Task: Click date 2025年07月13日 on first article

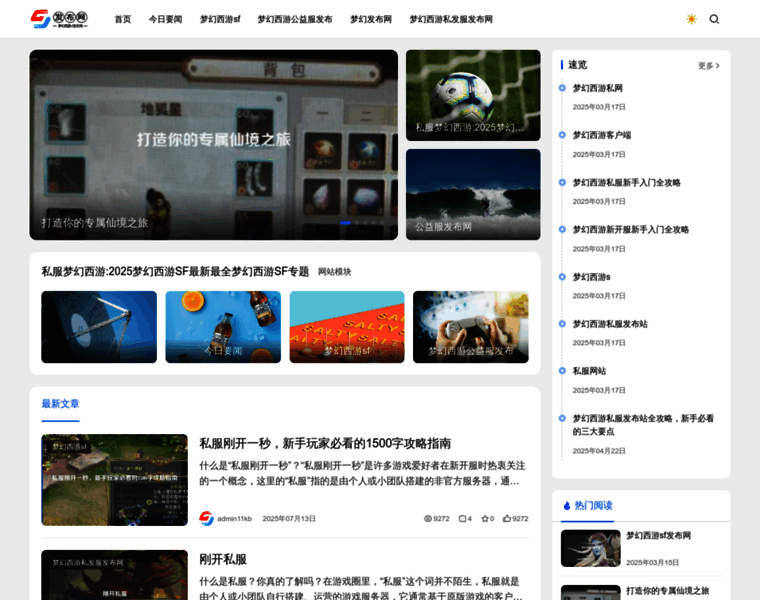Action: [289, 519]
